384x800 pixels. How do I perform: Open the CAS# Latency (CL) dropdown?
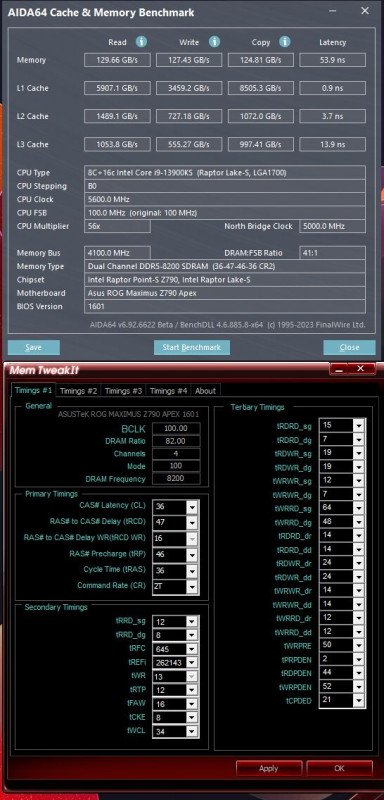point(192,507)
